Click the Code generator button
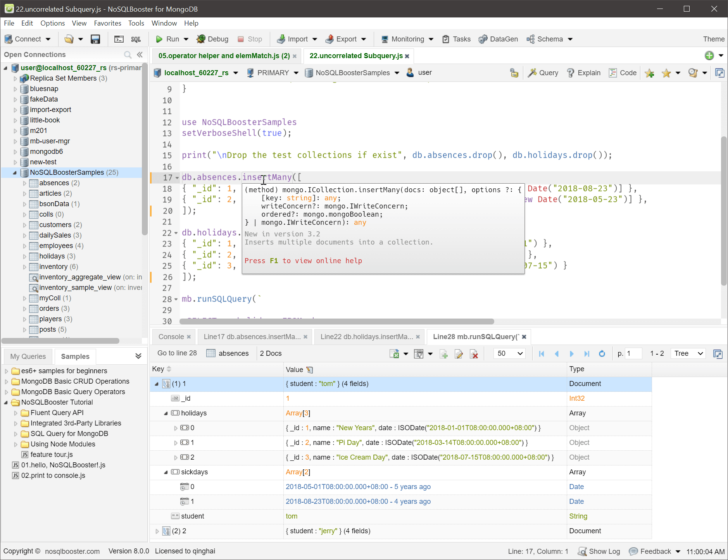Screen dimensions: 728x560 tap(623, 73)
